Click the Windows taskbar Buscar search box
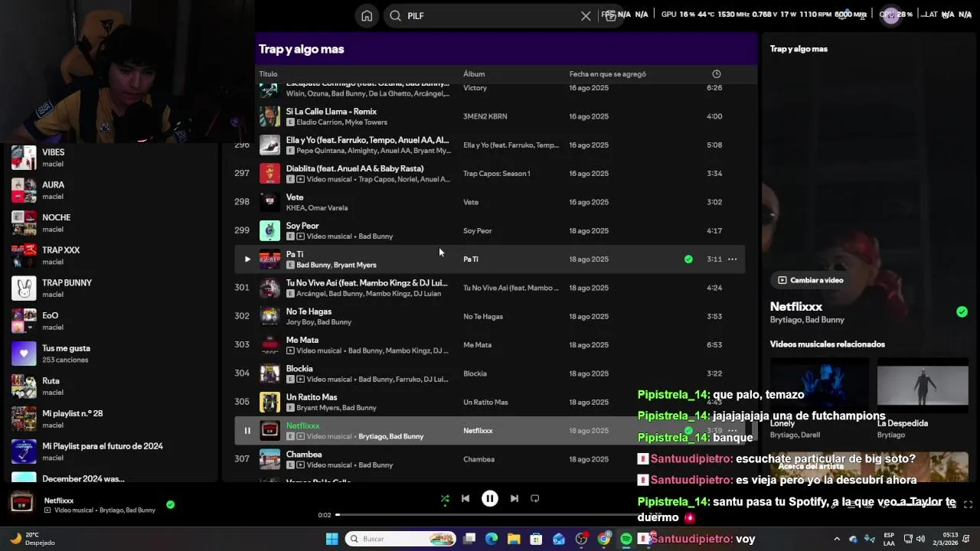 click(x=400, y=539)
